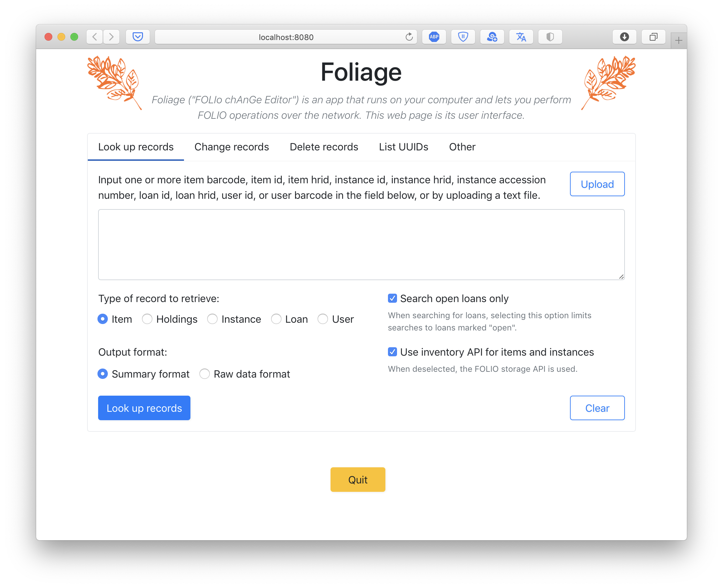The image size is (723, 588).
Task: Click inside the identifiers text area
Action: point(361,245)
